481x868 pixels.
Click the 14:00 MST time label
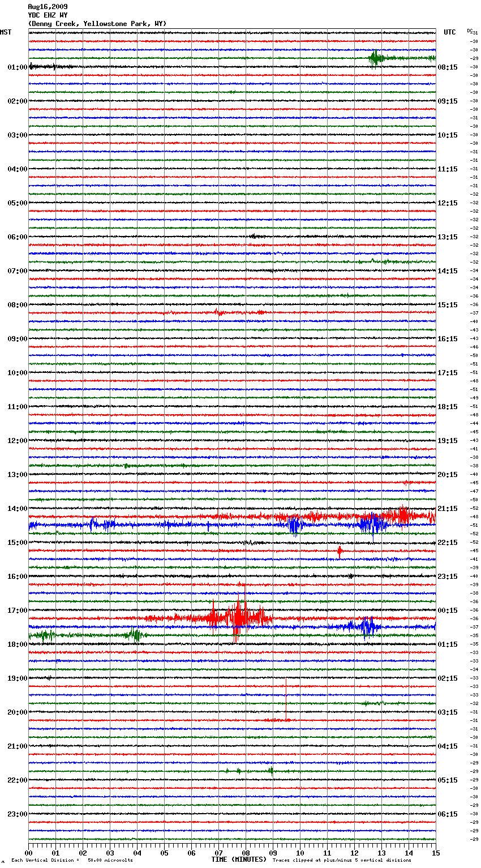(18, 509)
